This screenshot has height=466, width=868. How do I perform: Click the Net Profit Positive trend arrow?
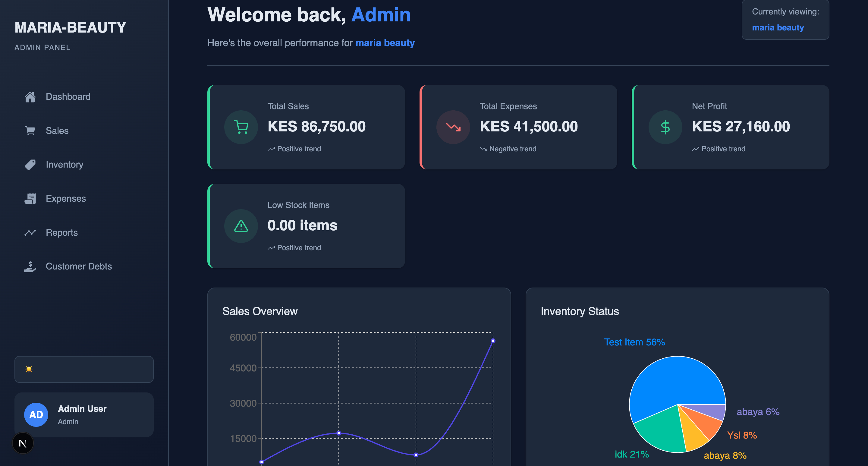click(696, 149)
